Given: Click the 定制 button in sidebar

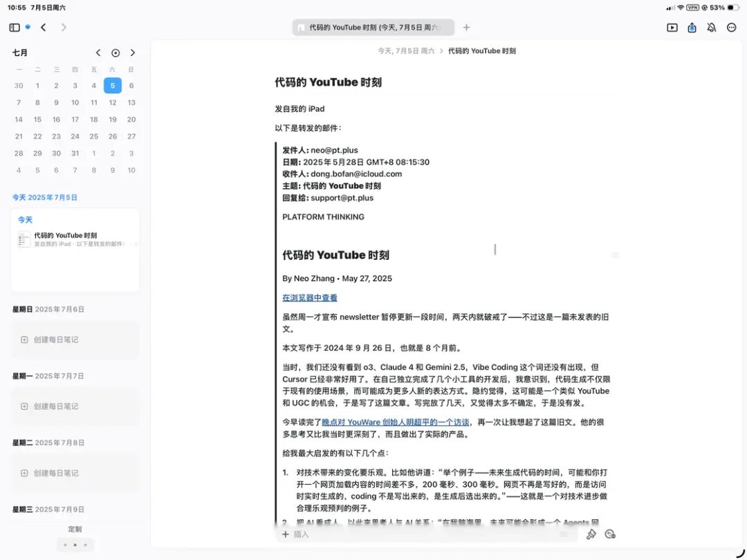Looking at the screenshot, I should point(75,529).
